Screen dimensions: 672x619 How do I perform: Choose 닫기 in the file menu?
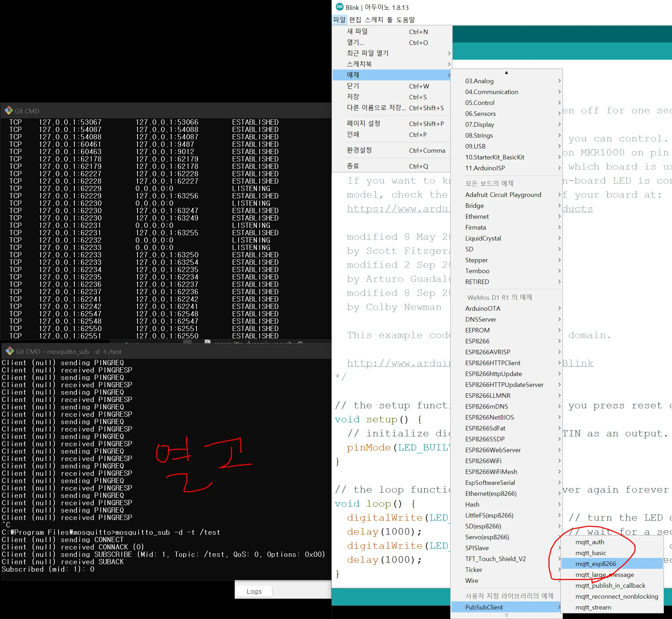[x=391, y=86]
